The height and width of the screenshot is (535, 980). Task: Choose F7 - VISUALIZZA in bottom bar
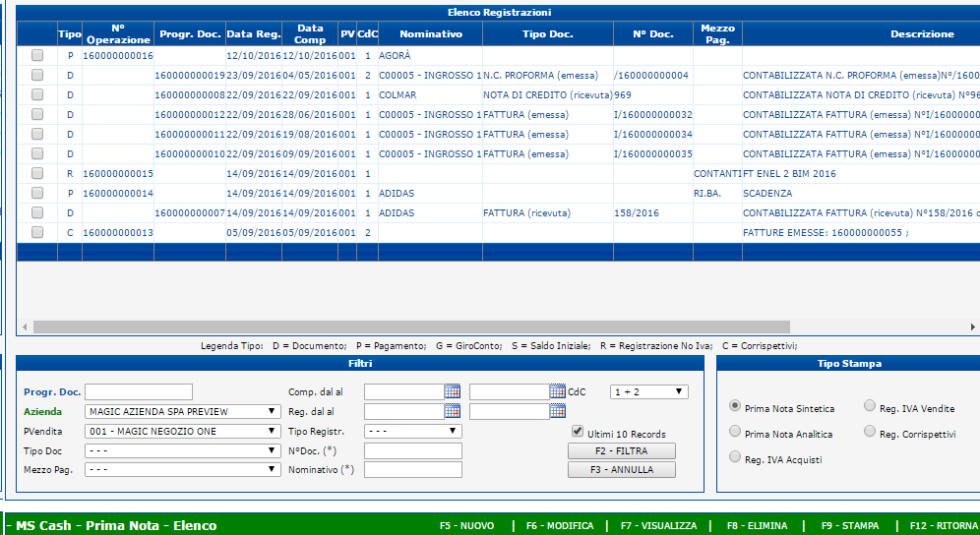tap(659, 525)
